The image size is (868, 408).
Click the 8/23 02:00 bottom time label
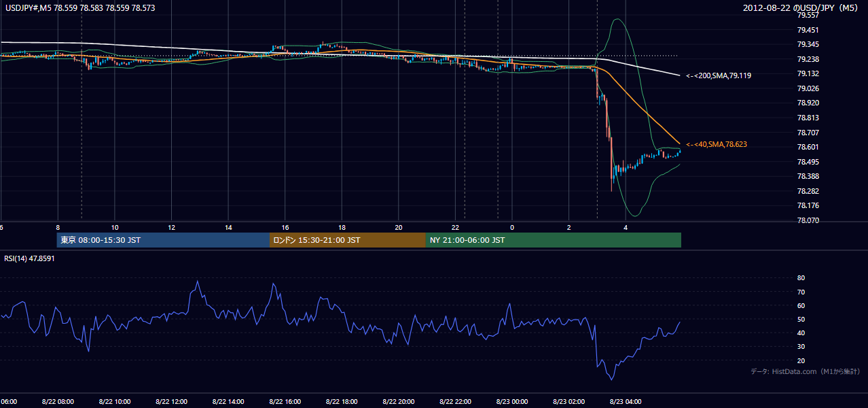(x=568, y=401)
